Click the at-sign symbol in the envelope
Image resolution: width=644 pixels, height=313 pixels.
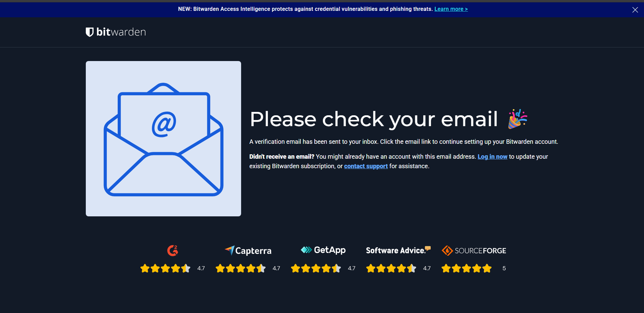tap(164, 124)
